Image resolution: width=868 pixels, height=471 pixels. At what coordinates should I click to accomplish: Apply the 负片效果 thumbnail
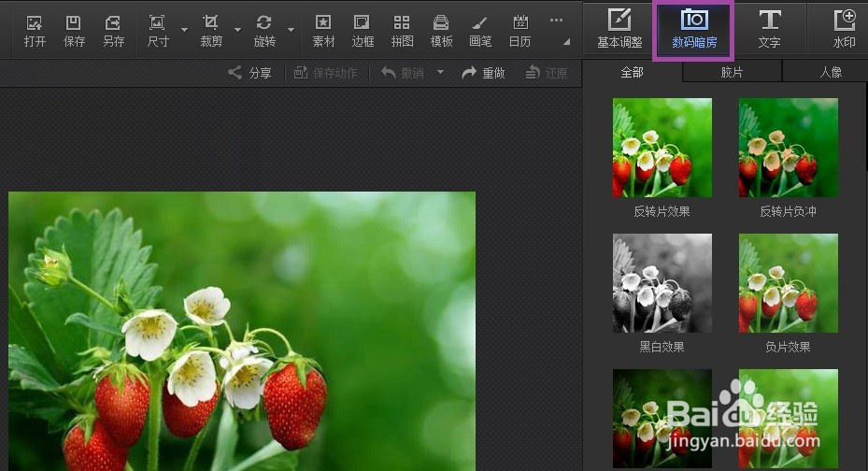[x=789, y=283]
